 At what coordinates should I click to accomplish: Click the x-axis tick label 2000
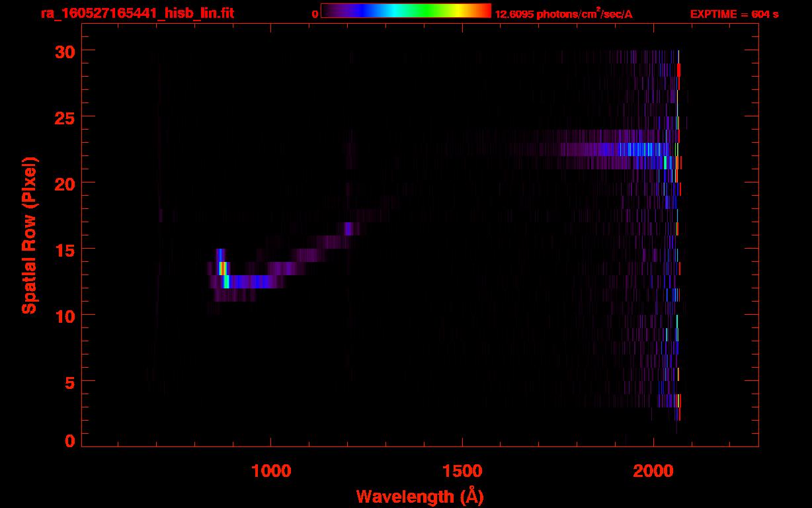653,471
